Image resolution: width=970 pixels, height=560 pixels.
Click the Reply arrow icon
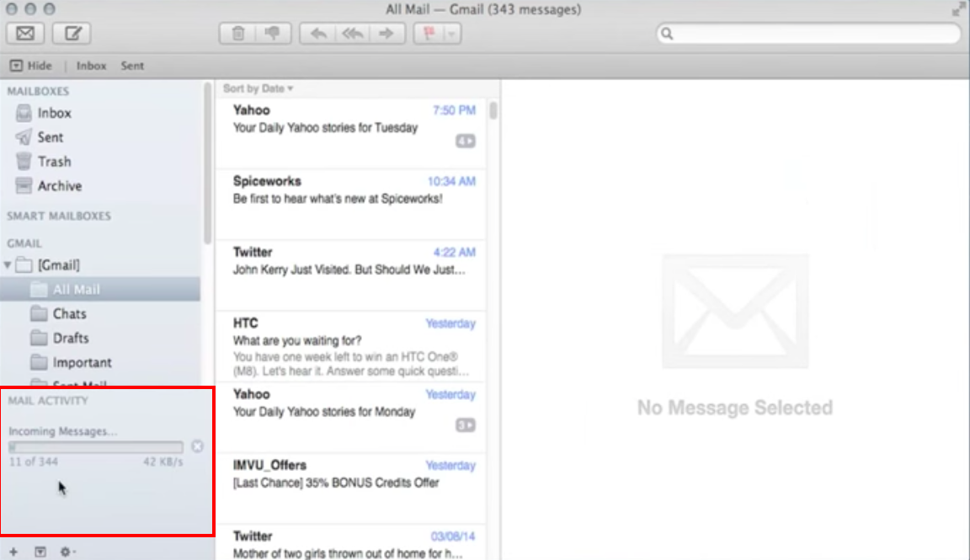pyautogui.click(x=317, y=34)
